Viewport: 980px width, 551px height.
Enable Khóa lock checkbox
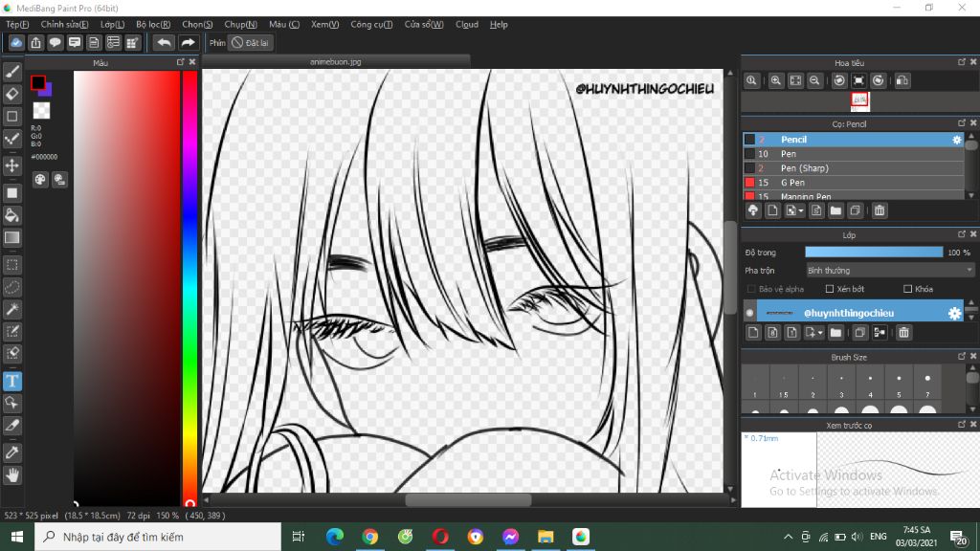click(907, 289)
